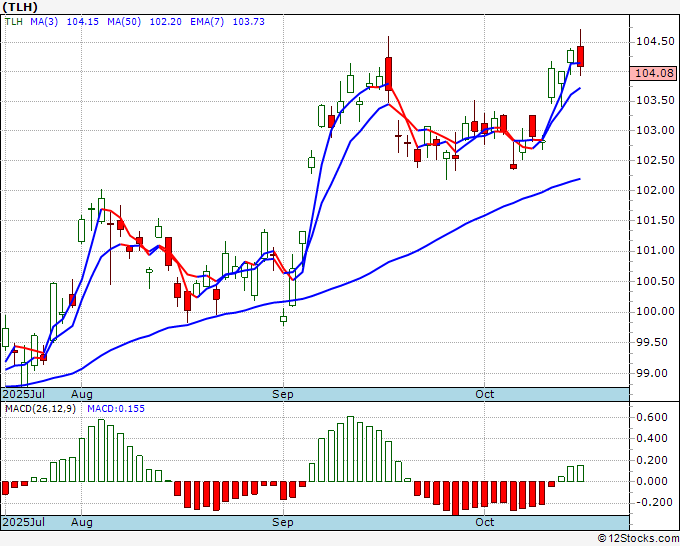The image size is (680, 546).
Task: Click the MA(50) value 102.20
Action: coord(165,22)
